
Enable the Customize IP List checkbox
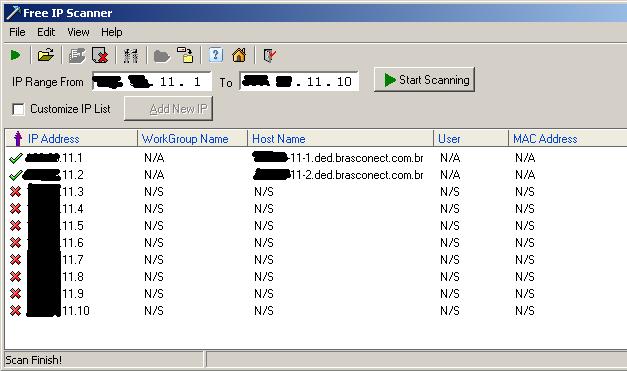tap(18, 109)
